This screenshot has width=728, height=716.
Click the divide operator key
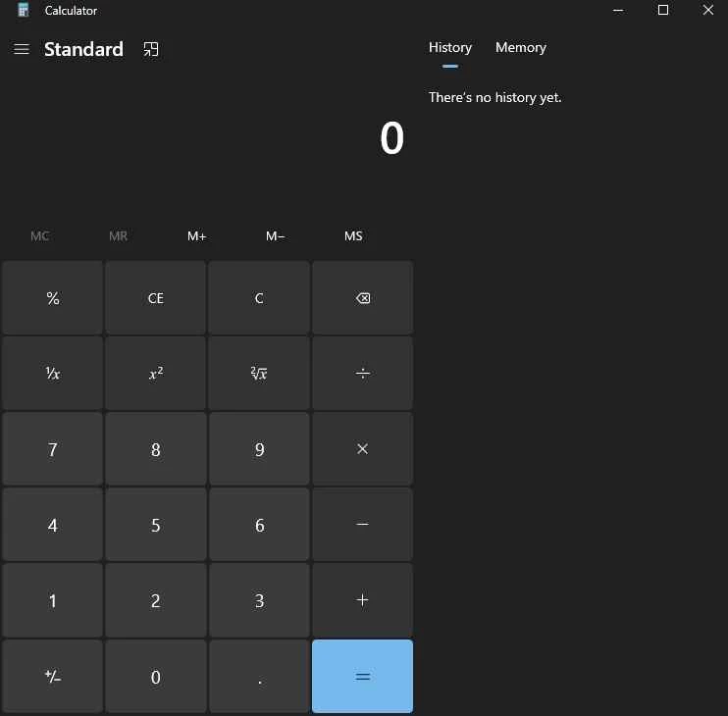(362, 374)
